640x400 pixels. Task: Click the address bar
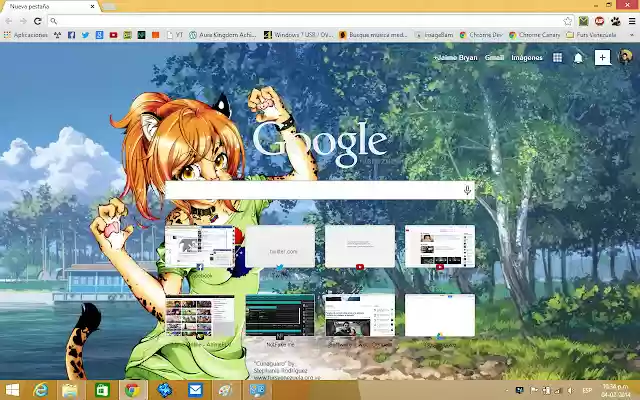pos(306,21)
